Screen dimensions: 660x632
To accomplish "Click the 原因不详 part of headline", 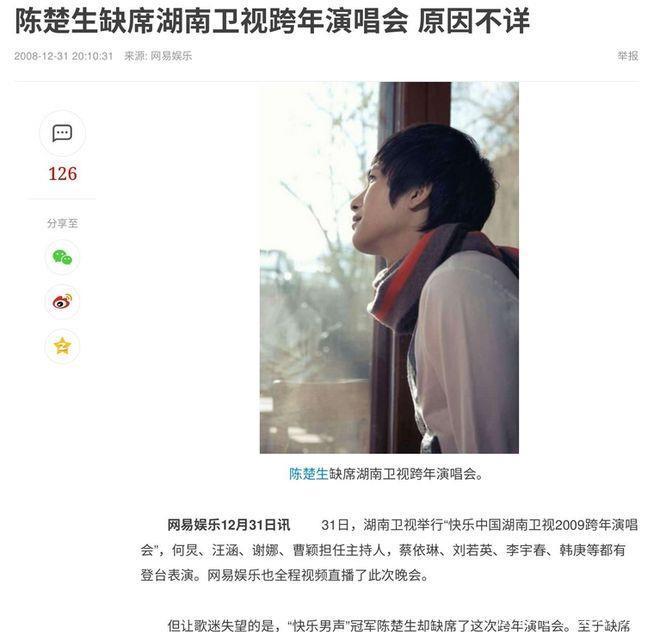I will coord(474,21).
